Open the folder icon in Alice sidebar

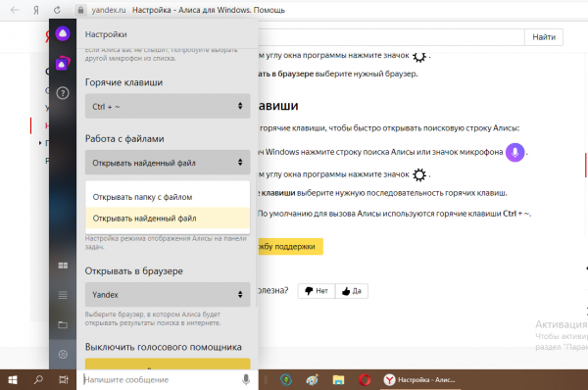pyautogui.click(x=63, y=324)
